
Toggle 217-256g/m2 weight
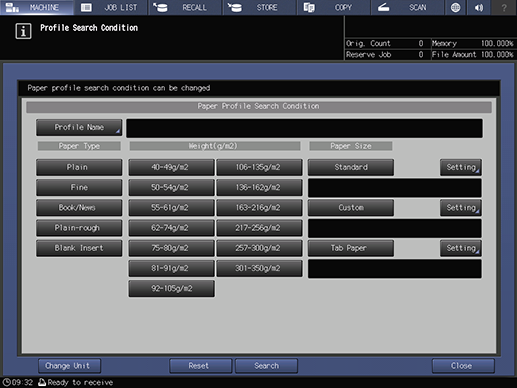pos(259,228)
